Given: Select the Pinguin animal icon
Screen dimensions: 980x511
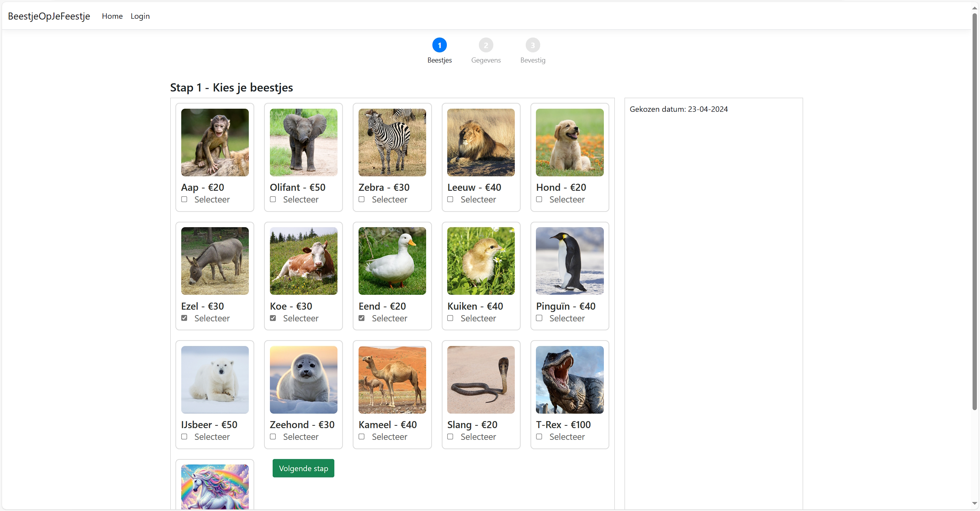Looking at the screenshot, I should point(569,261).
